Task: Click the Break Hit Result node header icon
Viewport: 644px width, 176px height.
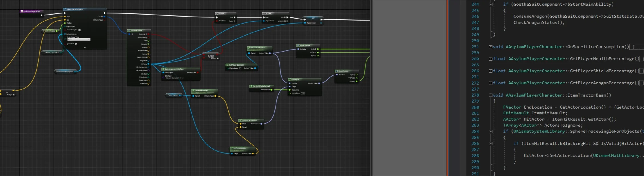Action: [129, 31]
